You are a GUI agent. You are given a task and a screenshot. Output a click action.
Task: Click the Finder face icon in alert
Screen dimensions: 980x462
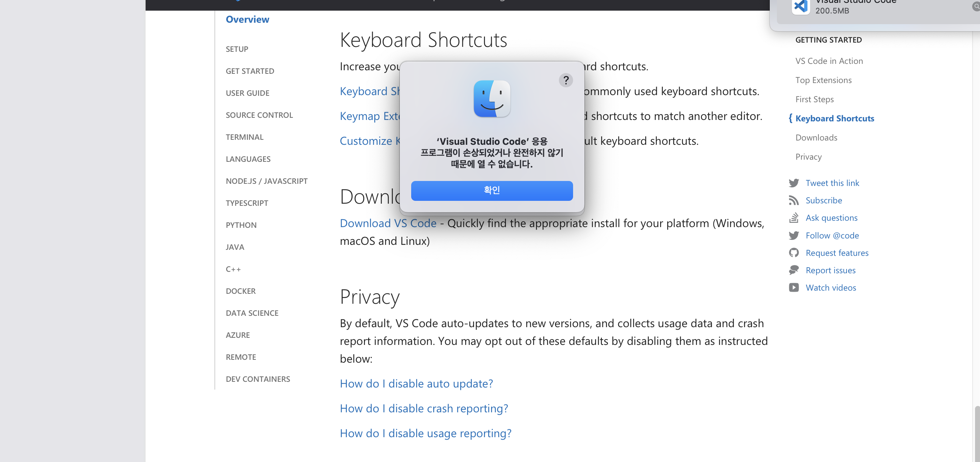point(491,99)
